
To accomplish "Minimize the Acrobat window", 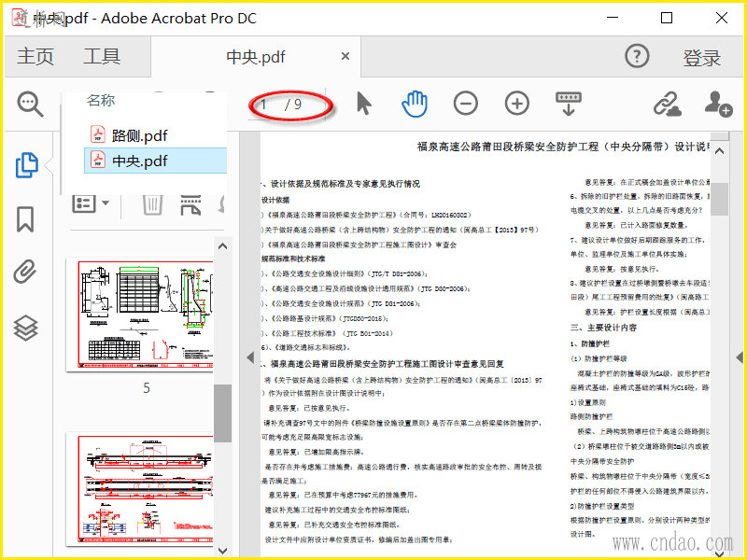I will pyautogui.click(x=613, y=18).
